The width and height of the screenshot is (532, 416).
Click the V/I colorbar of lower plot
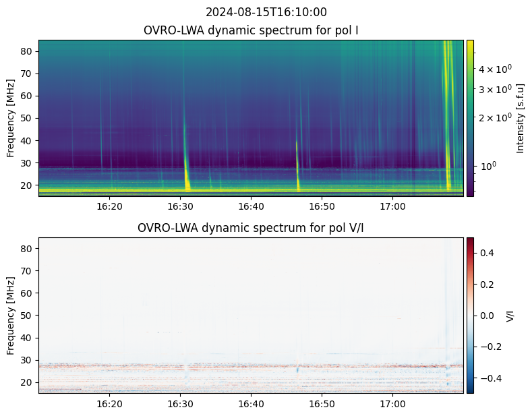[x=470, y=316]
